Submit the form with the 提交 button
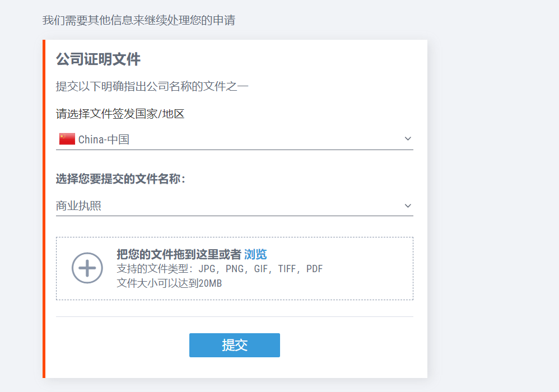Screen dimensions: 559x392 pyautogui.click(x=235, y=345)
